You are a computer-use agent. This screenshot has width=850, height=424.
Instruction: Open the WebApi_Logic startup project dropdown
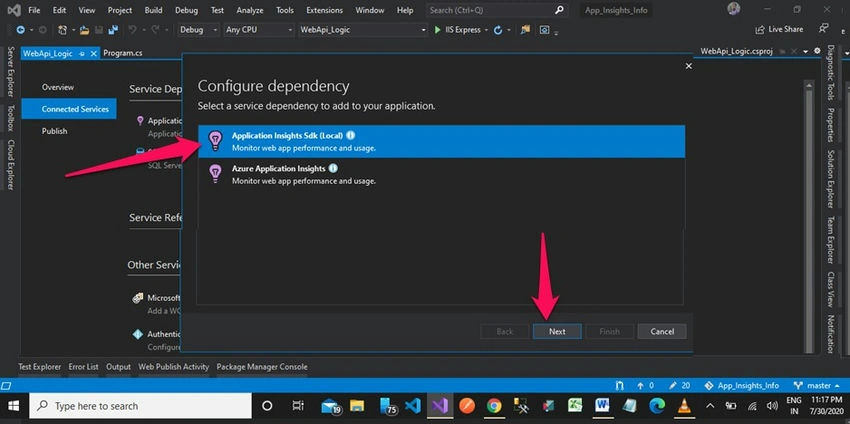(x=363, y=30)
